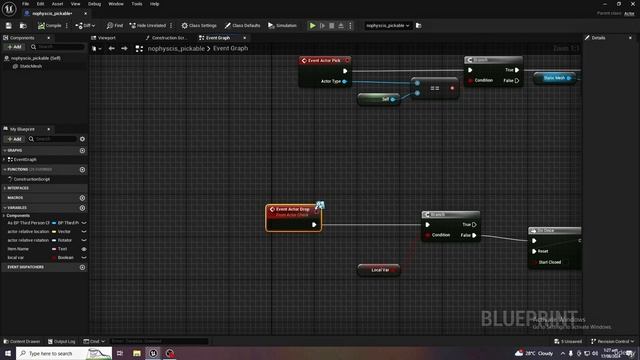Toggle visibility of local var variable
The image size is (640, 360).
(84, 258)
